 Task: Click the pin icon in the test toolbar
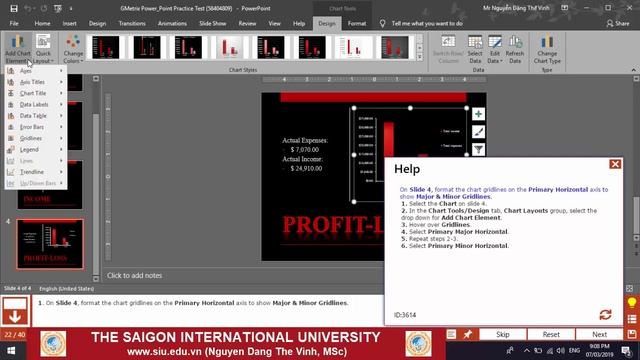tap(467, 334)
